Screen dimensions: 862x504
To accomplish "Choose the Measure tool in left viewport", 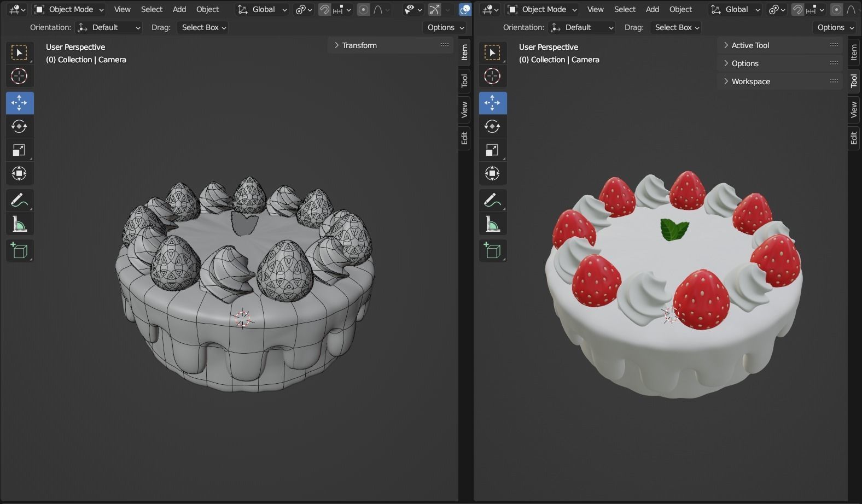I will click(x=20, y=224).
